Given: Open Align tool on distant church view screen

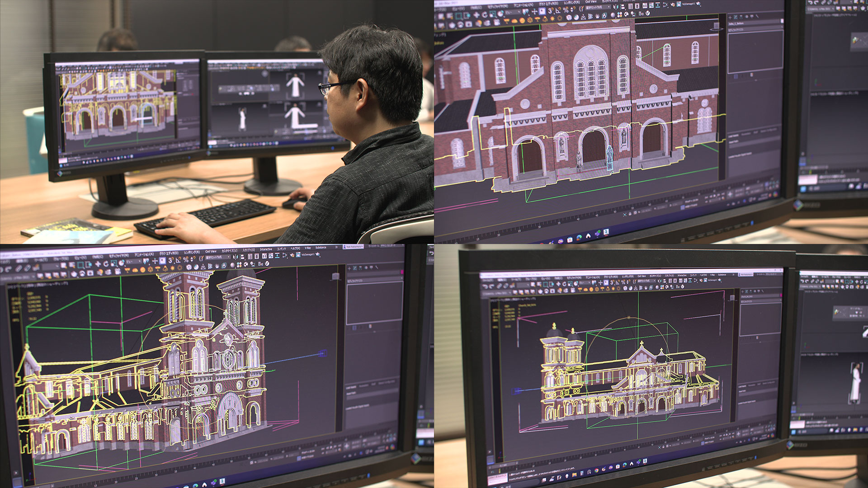Looking at the screenshot, I should point(665,281).
